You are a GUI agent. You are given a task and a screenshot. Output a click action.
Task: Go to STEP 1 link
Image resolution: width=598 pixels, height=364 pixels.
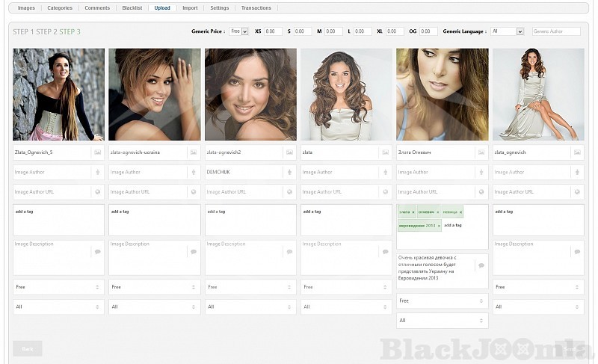pos(22,32)
